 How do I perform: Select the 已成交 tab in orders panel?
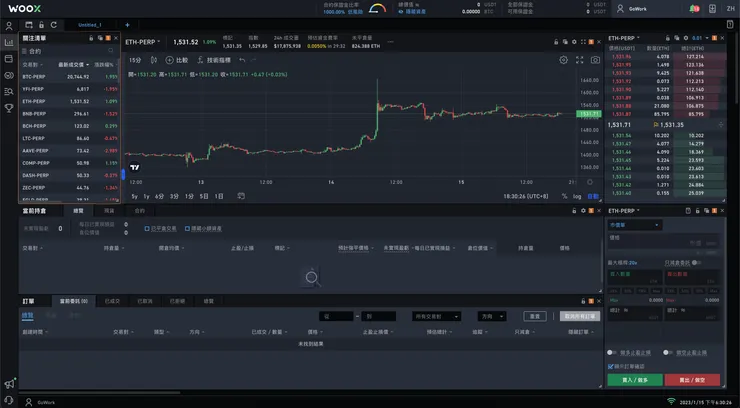(112, 301)
